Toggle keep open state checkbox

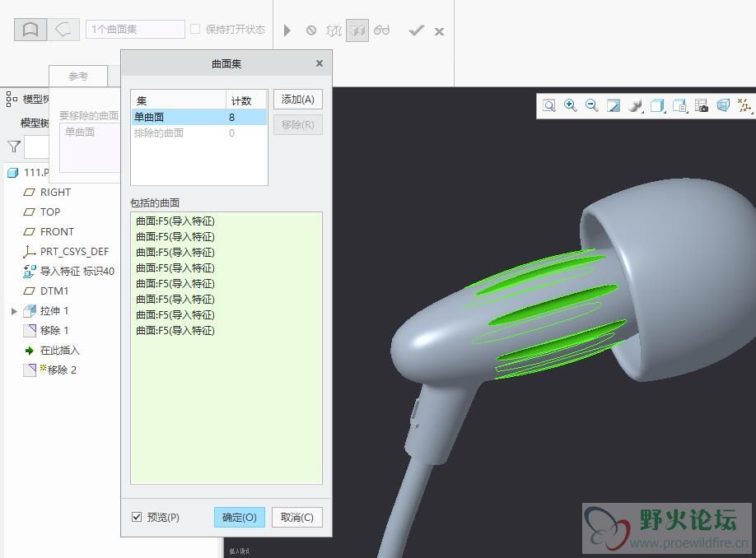[x=195, y=30]
